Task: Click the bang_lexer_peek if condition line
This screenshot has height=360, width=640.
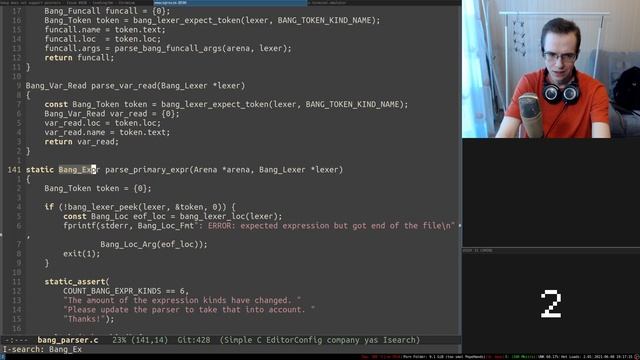Action: click(140, 207)
